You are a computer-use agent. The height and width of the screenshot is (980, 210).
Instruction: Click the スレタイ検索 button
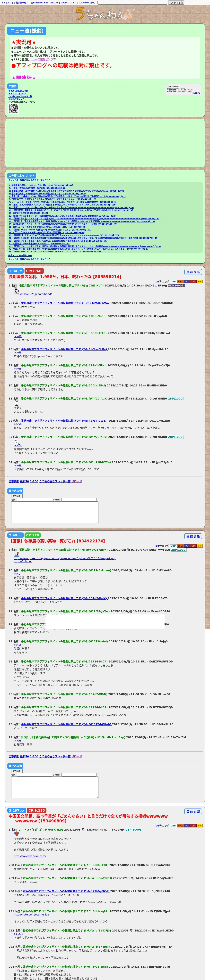(x=176, y=3)
